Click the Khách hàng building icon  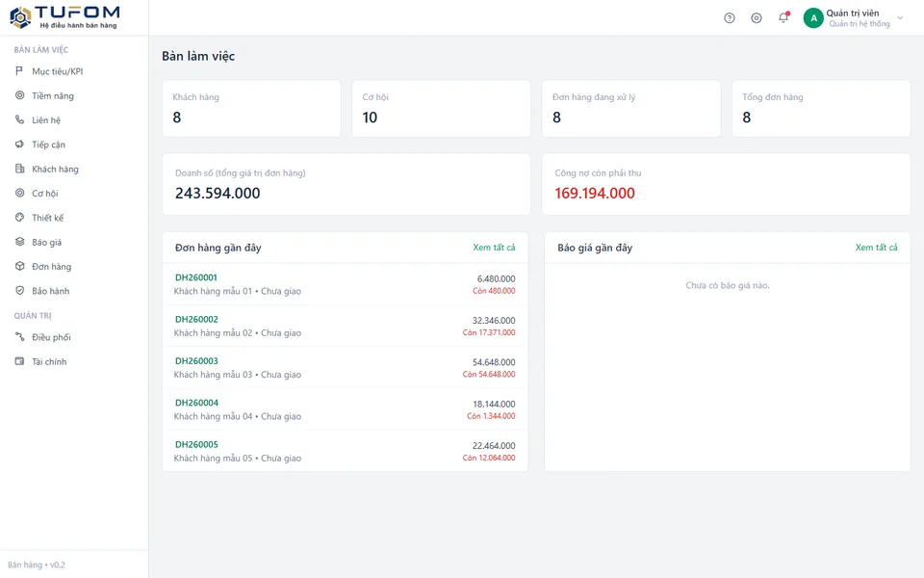click(19, 169)
